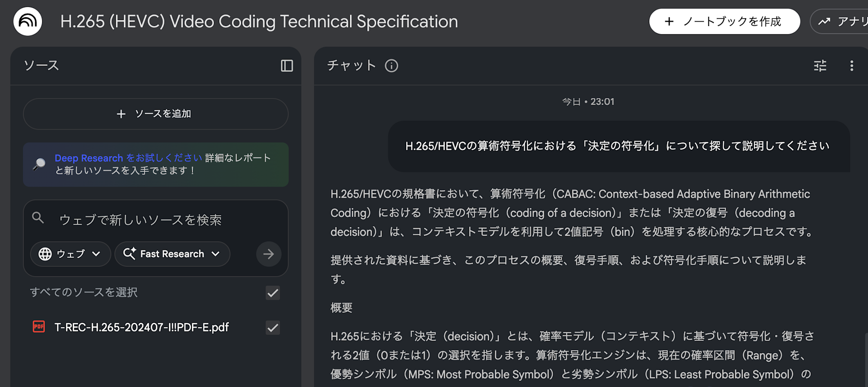Viewport: 868px width, 387px height.
Task: Expand the ウェブ source type dropdown
Action: 70,254
